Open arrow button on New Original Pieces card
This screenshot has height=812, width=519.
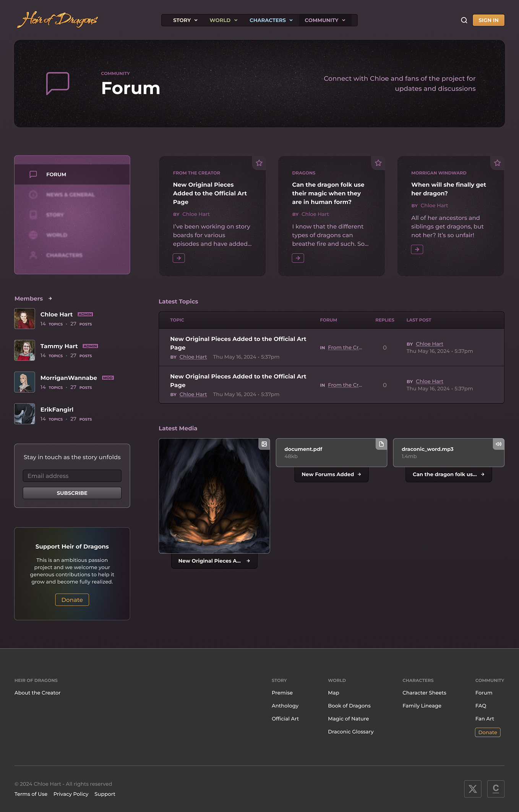[x=179, y=258]
